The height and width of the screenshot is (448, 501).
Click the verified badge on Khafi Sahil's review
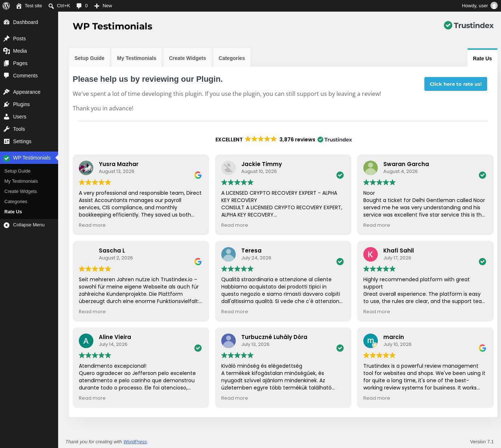482,262
